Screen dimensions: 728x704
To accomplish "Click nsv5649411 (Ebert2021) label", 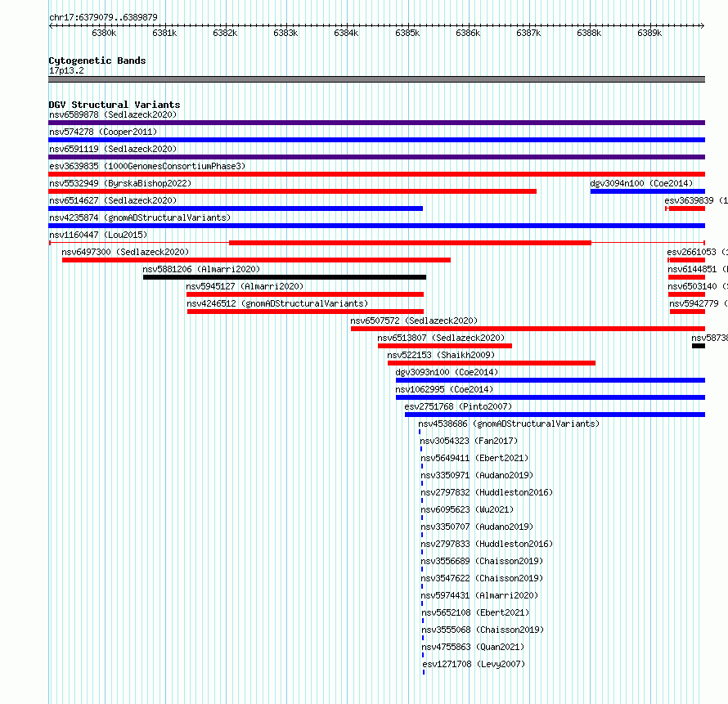I will (x=474, y=458).
